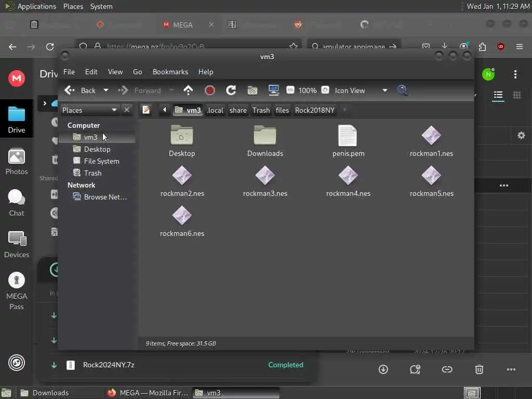
Task: Select rockman6.nes file
Action: tap(182, 221)
